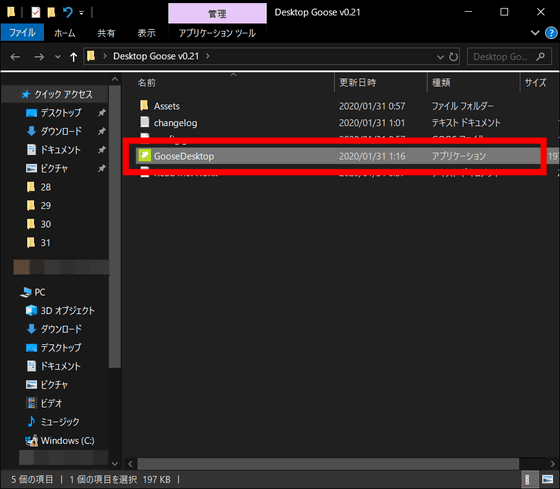Expand the ribbon with the chevron

pos(535,33)
